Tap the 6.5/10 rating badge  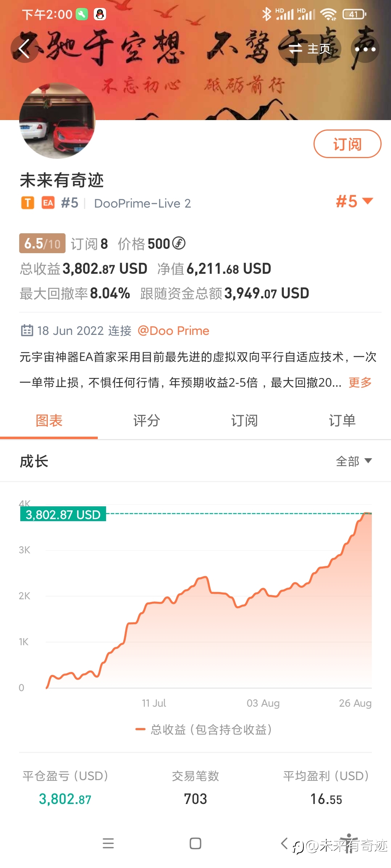point(42,243)
